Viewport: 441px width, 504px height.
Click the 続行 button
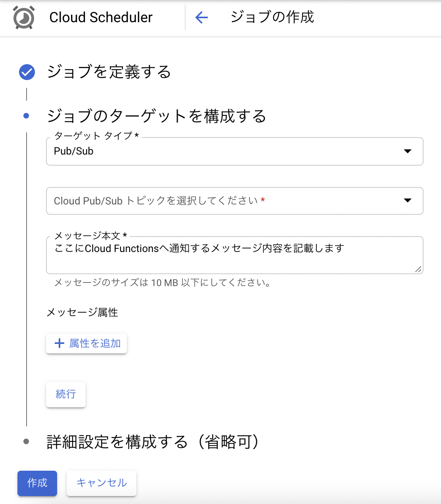[66, 394]
